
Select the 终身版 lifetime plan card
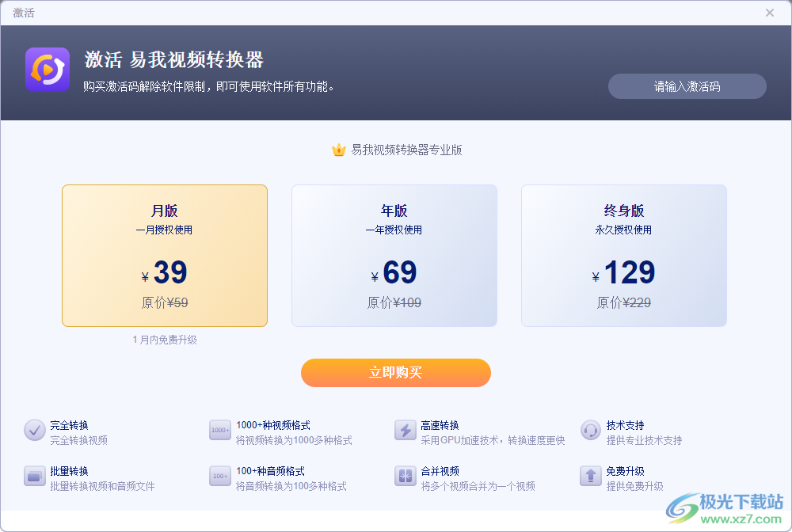[624, 256]
